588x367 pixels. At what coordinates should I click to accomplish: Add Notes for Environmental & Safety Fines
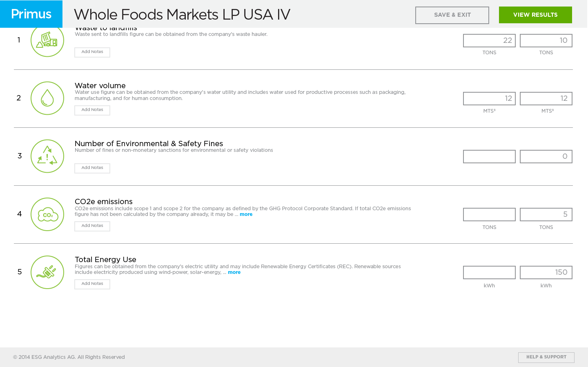click(92, 168)
